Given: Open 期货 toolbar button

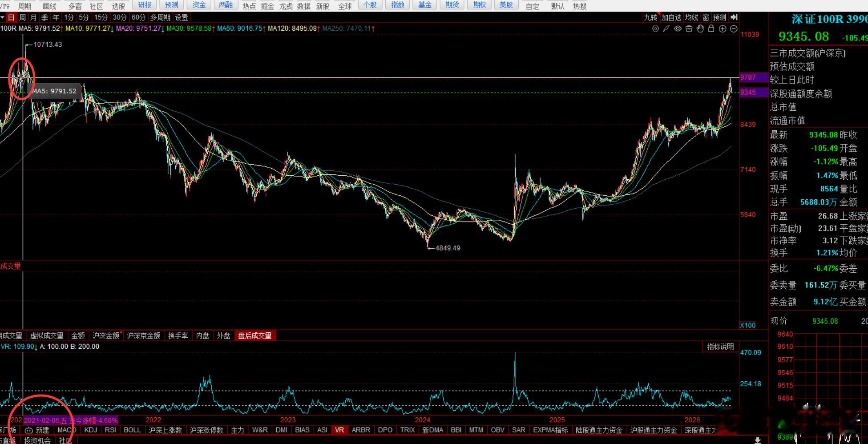Looking at the screenshot, I should tap(452, 5).
